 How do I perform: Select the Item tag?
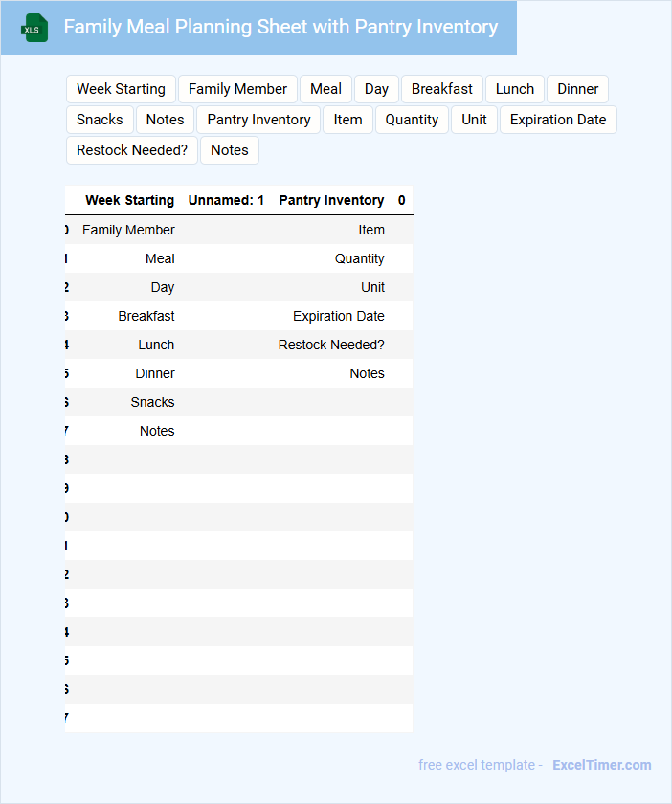pos(347,120)
